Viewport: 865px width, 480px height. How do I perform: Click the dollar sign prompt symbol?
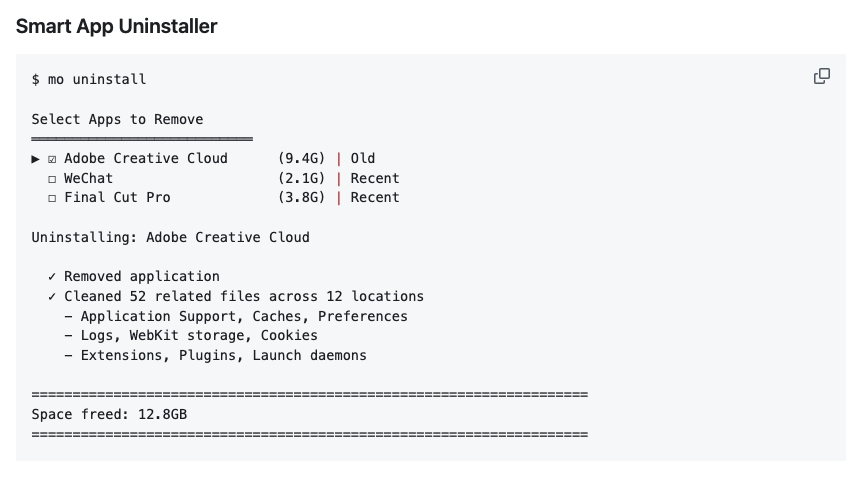point(36,79)
